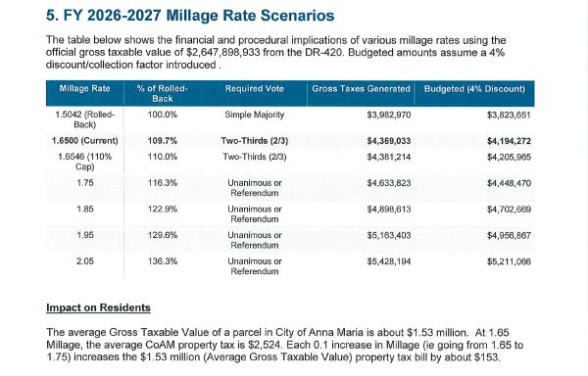This screenshot has height=376, width=588.
Task: Select the bold 1.6500 (Current) cell
Action: click(84, 141)
